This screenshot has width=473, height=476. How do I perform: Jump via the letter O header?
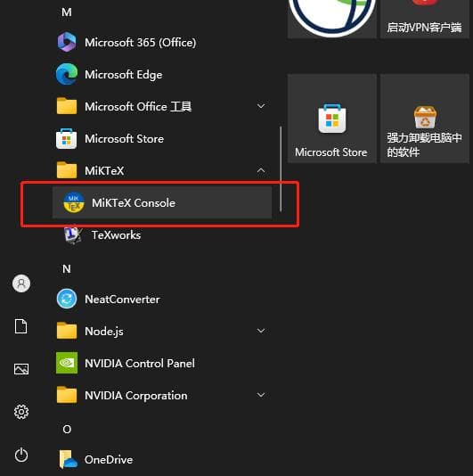pyautogui.click(x=67, y=430)
